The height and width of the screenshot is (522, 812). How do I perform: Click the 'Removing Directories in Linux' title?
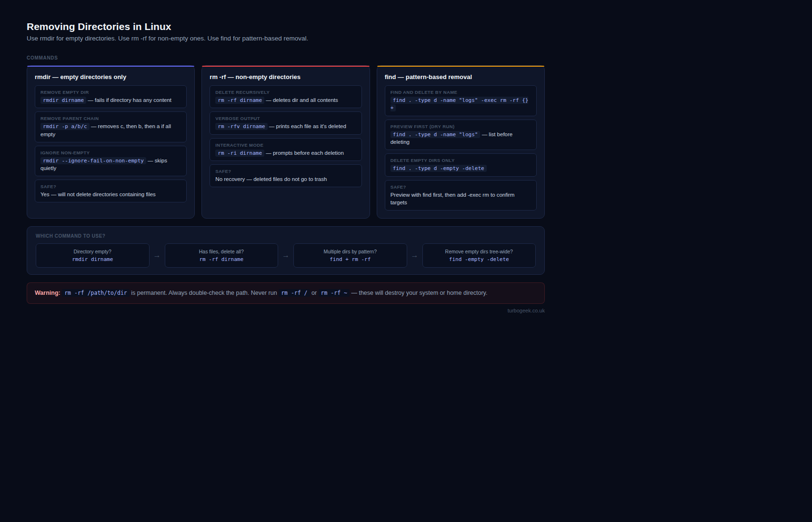point(99,27)
